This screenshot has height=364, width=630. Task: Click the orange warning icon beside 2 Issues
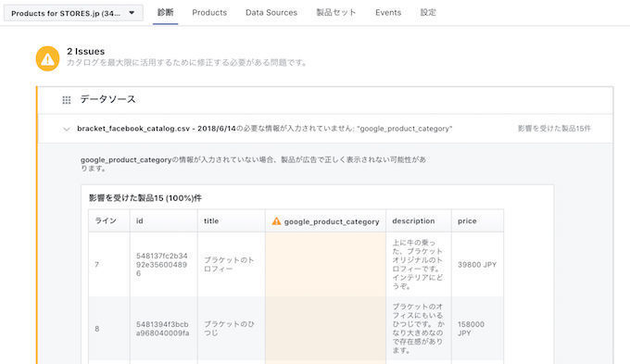pos(47,58)
